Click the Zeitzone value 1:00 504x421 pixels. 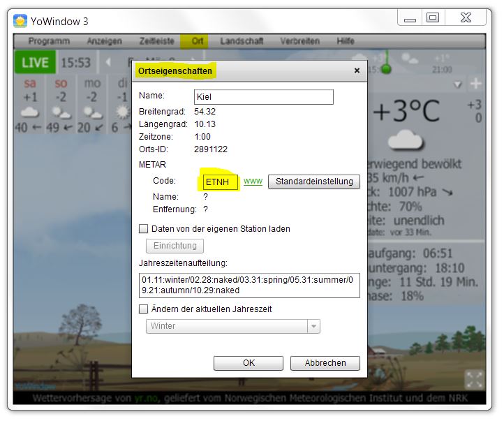tap(202, 137)
